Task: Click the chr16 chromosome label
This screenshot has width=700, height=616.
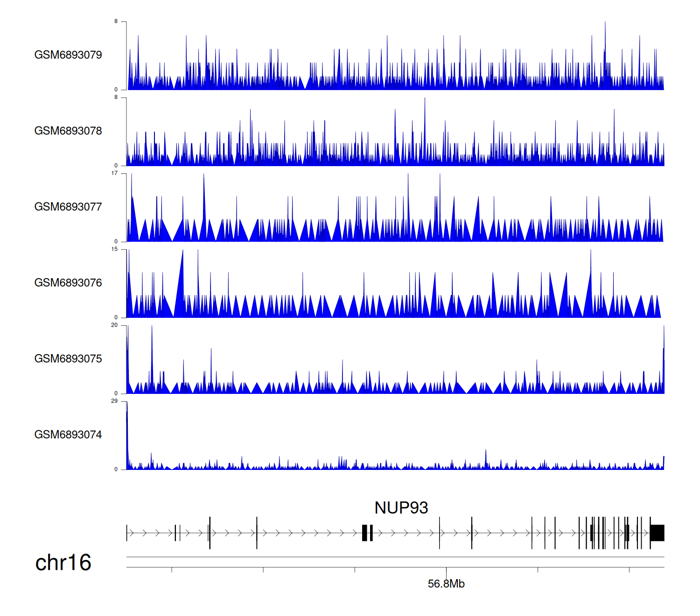Action: point(63,563)
